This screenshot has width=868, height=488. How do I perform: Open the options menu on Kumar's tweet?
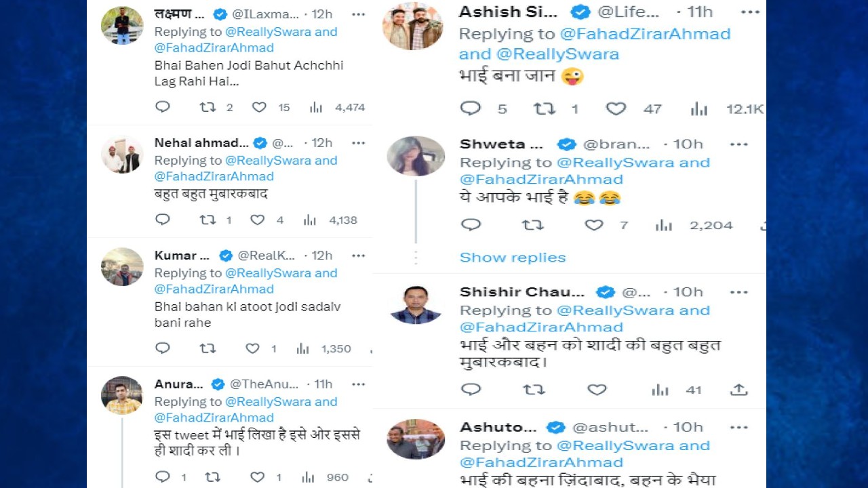point(359,256)
